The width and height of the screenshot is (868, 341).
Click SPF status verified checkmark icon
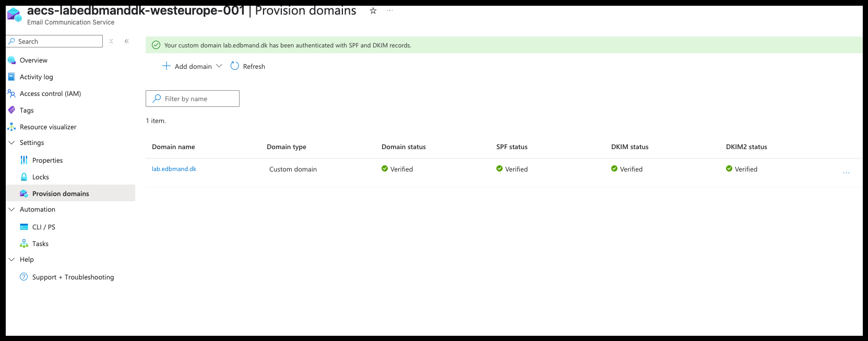tap(500, 168)
